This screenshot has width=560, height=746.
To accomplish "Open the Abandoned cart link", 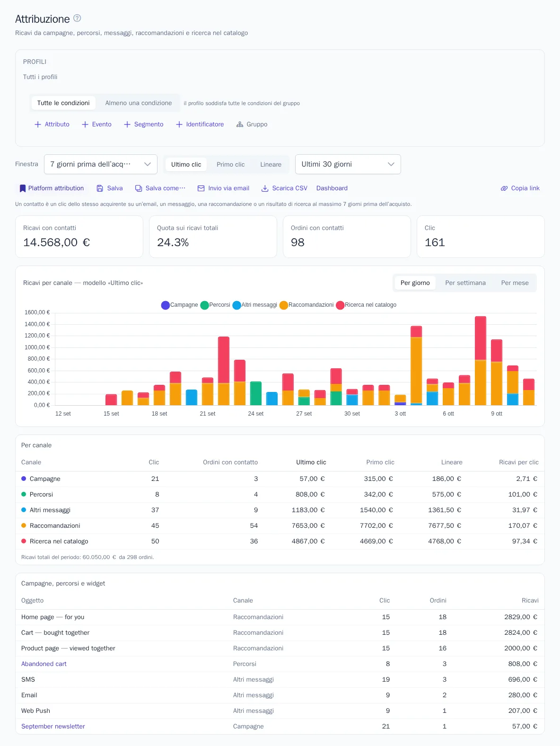I will coord(44,664).
